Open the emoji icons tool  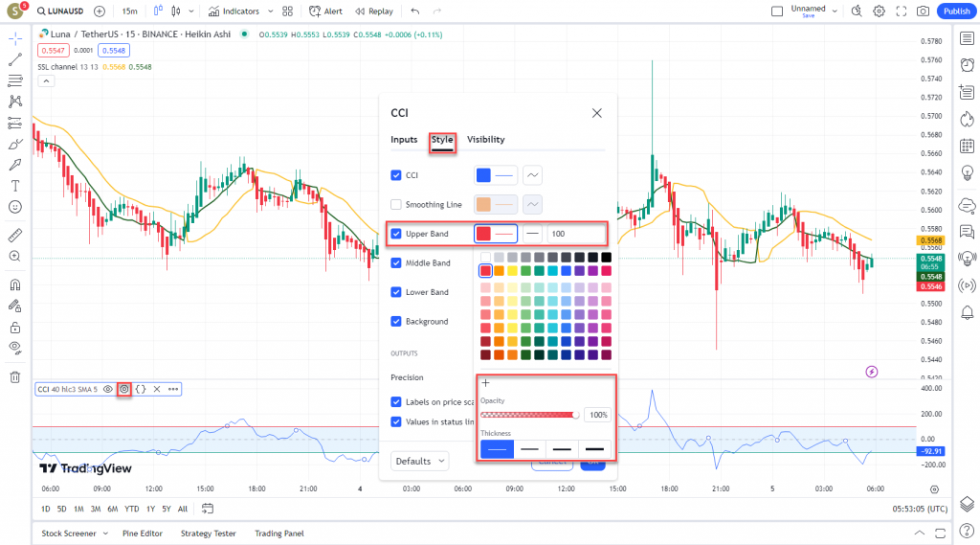(15, 207)
